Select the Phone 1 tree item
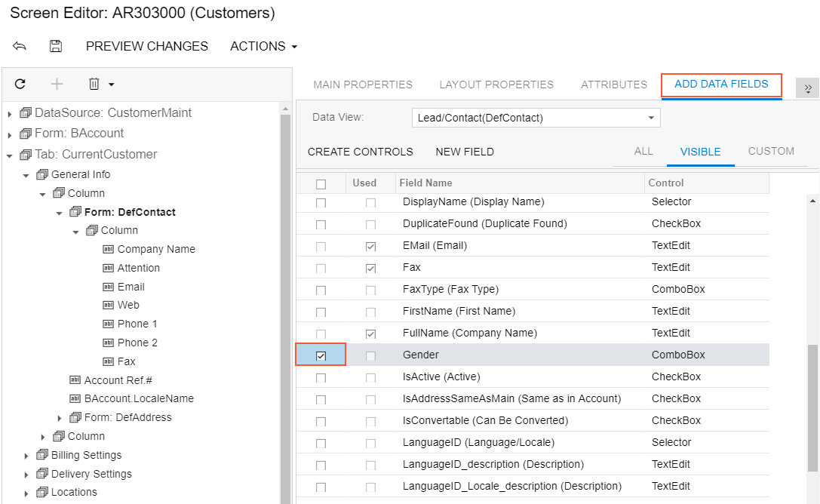This screenshot has height=504, width=820. 137,324
